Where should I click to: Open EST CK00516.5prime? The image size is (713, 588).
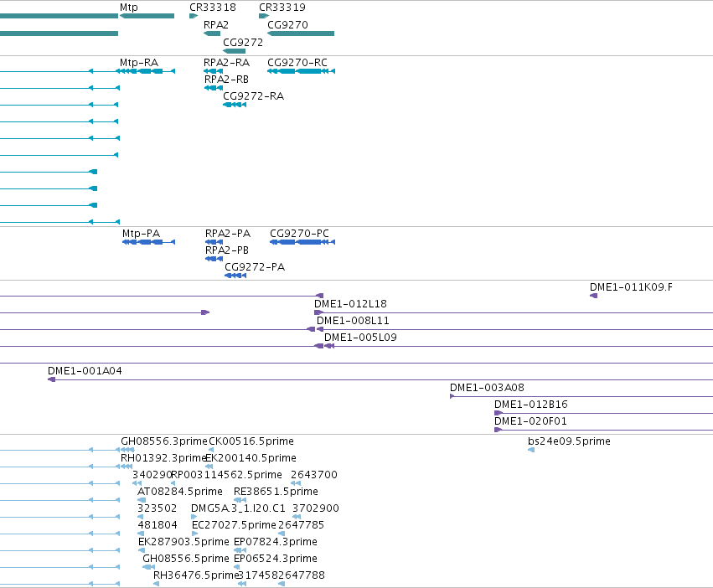click(211, 450)
